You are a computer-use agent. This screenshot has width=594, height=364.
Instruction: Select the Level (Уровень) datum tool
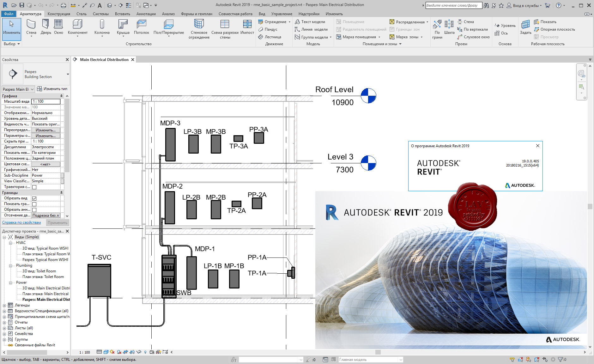point(505,26)
